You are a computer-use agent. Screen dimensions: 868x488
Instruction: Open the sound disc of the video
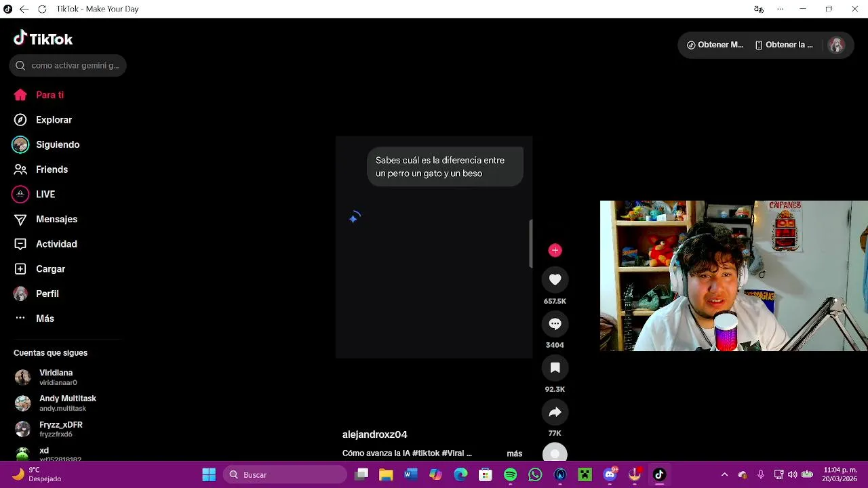tap(555, 453)
